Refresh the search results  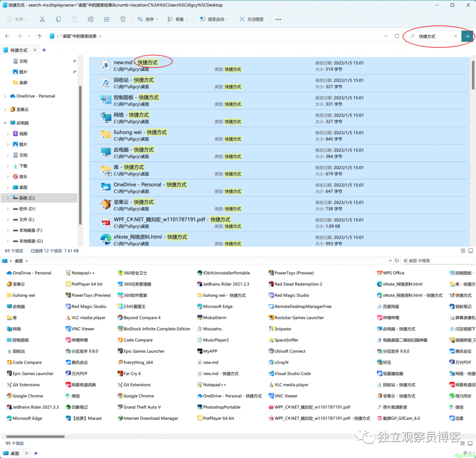tap(397, 36)
